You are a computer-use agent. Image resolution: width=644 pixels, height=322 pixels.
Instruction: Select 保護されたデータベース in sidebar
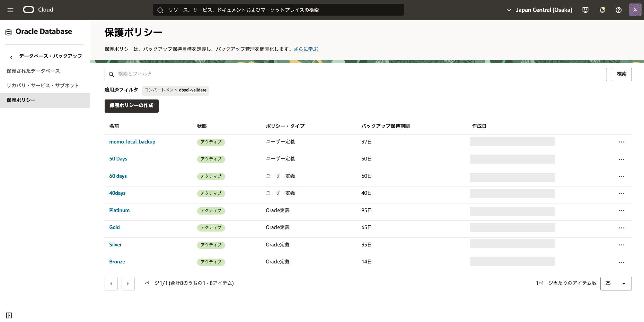[x=33, y=71]
